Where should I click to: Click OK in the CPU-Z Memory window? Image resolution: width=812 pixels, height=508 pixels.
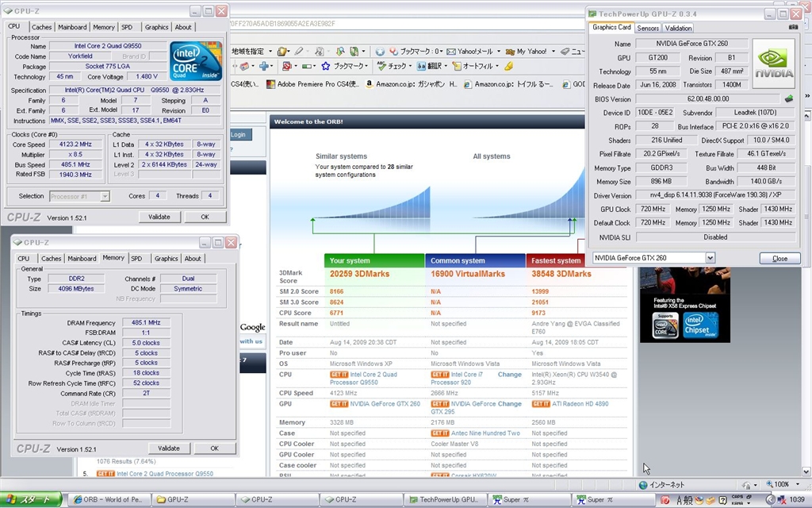pyautogui.click(x=214, y=448)
